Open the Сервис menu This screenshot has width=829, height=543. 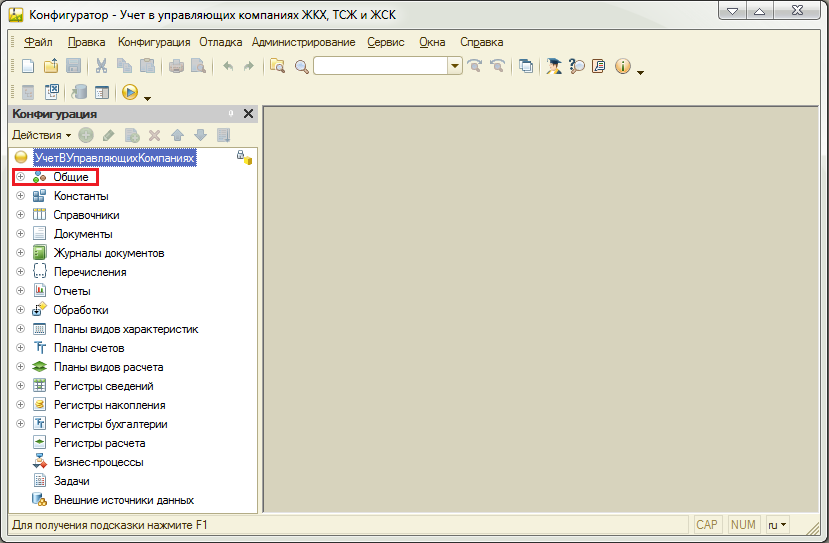click(x=386, y=42)
